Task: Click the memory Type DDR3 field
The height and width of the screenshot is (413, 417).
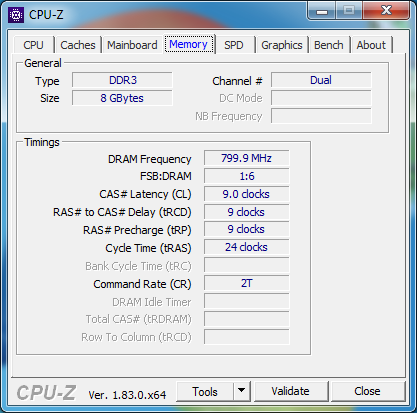Action: coord(122,80)
